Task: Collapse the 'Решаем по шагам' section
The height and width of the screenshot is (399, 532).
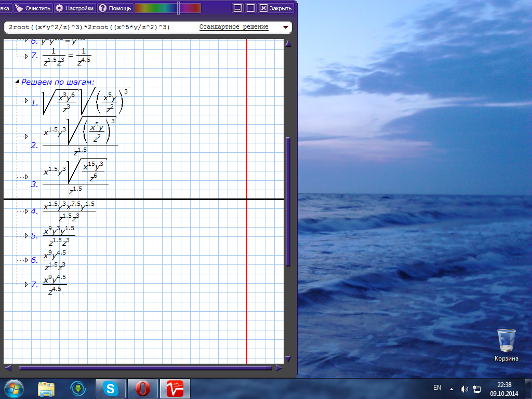Action: tap(17, 82)
